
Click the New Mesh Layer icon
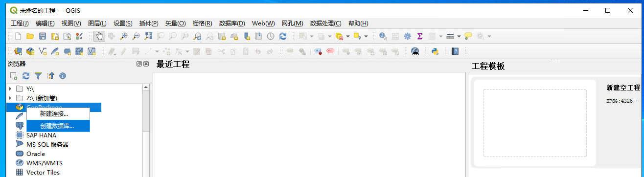79,51
